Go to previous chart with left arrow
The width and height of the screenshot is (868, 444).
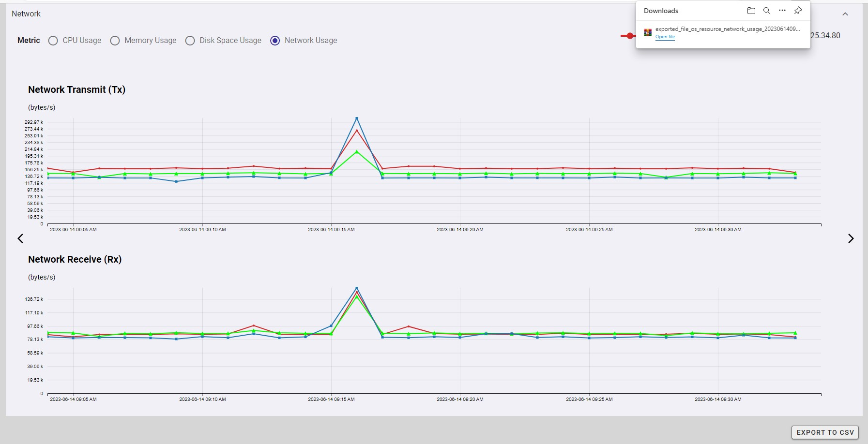point(20,238)
